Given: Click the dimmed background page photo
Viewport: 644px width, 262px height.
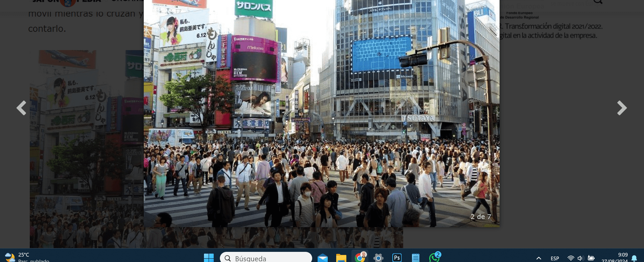Looking at the screenshot, I should pos(86,149).
